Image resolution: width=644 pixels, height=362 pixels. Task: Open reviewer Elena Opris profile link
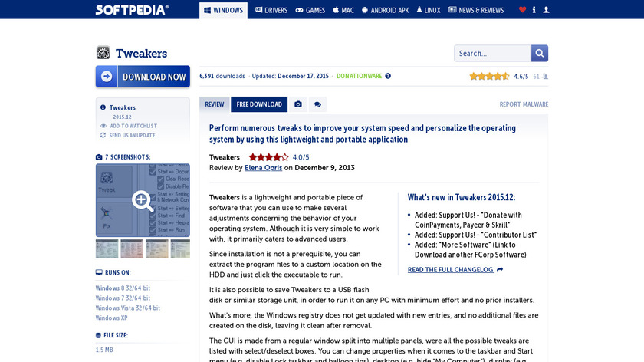pyautogui.click(x=263, y=168)
